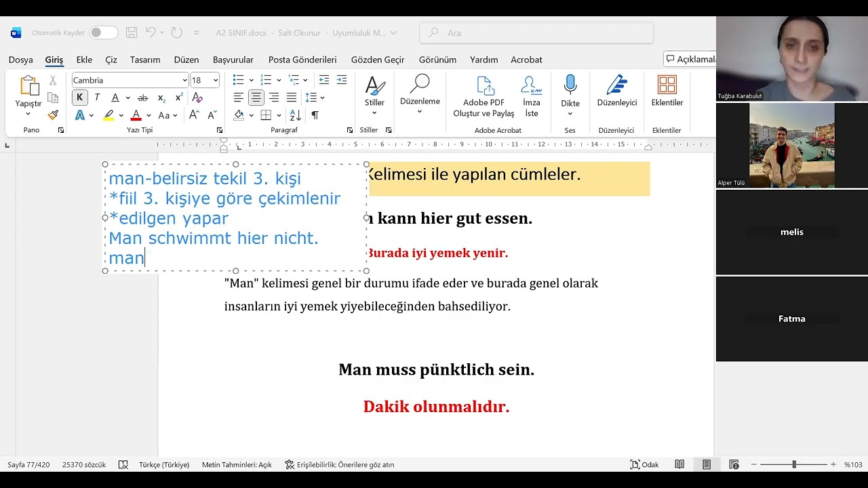This screenshot has width=868, height=488.
Task: Switch to the Başvurular tab
Action: click(x=233, y=60)
